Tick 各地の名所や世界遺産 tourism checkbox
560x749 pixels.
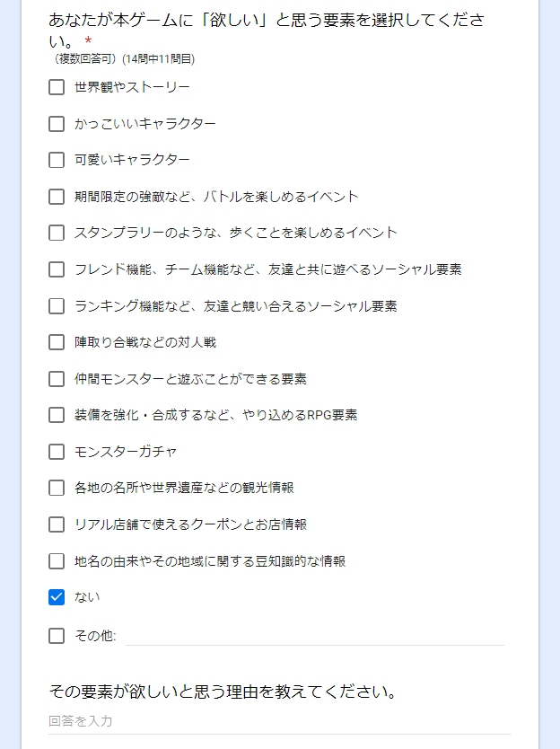pyautogui.click(x=57, y=488)
